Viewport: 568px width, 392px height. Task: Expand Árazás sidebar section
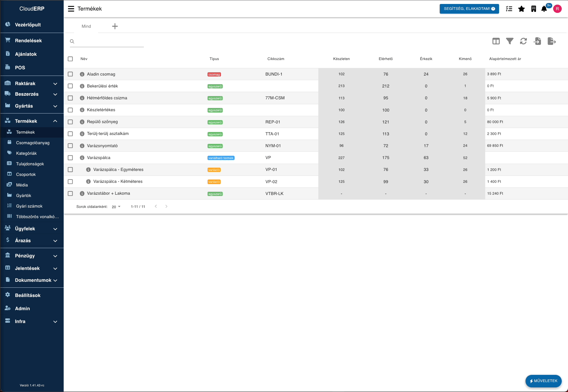coord(32,241)
